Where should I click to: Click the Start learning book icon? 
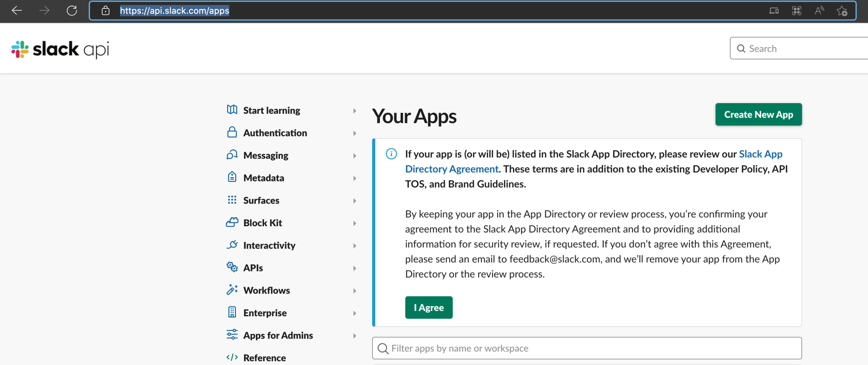[x=232, y=110]
